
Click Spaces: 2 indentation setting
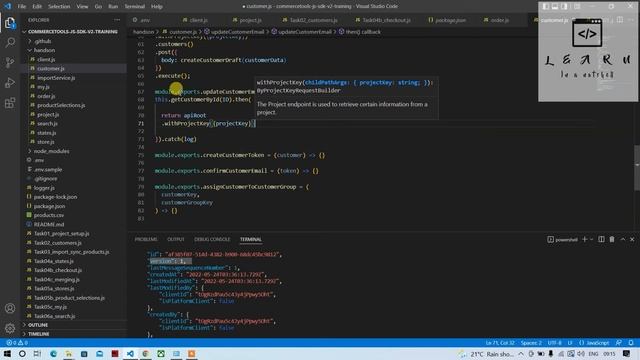click(531, 343)
